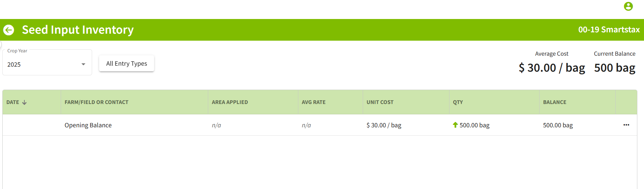
Task: Select the Area Applied column header
Action: pyautogui.click(x=230, y=102)
